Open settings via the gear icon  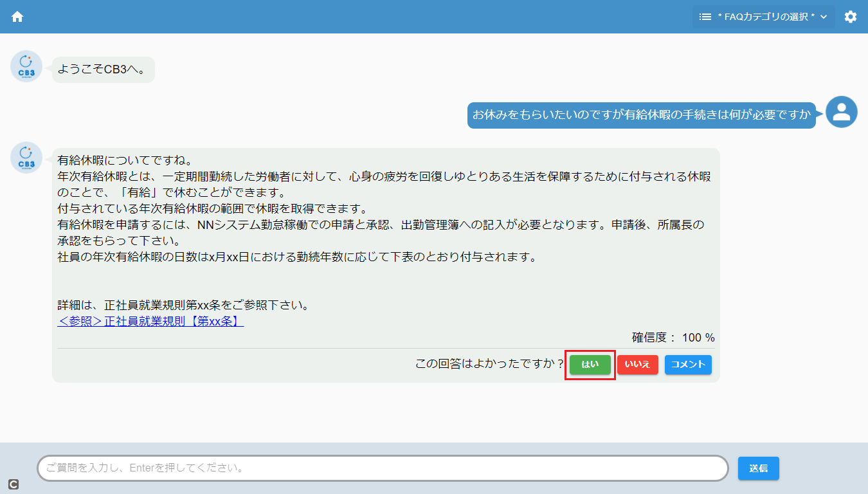pos(851,17)
